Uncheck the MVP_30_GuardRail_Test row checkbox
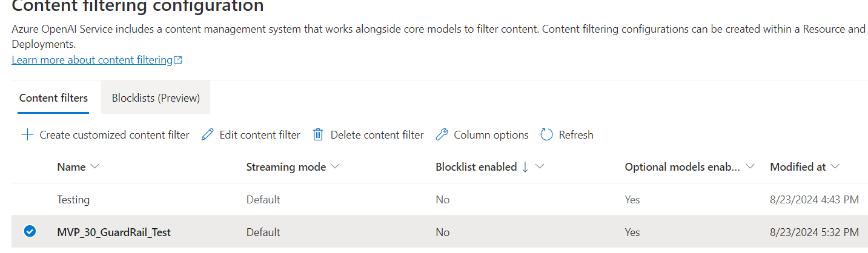Screen dimensions: 868x253 click(x=29, y=231)
